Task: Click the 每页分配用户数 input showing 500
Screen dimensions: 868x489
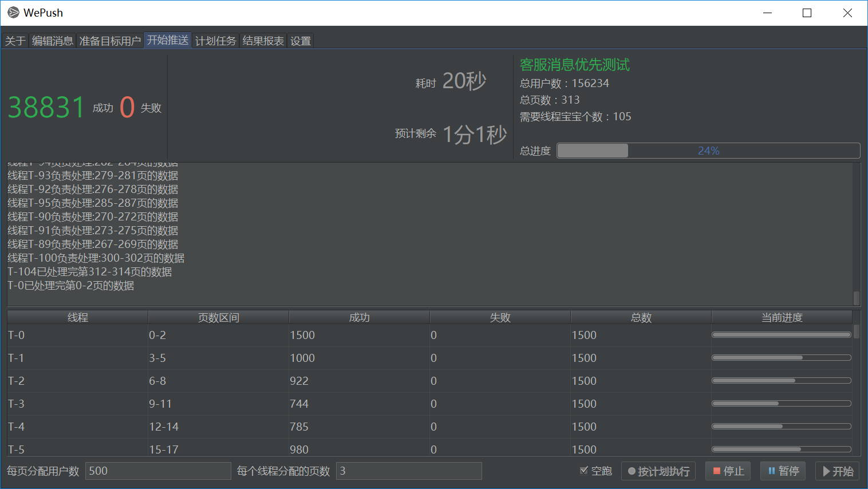Action: 158,471
